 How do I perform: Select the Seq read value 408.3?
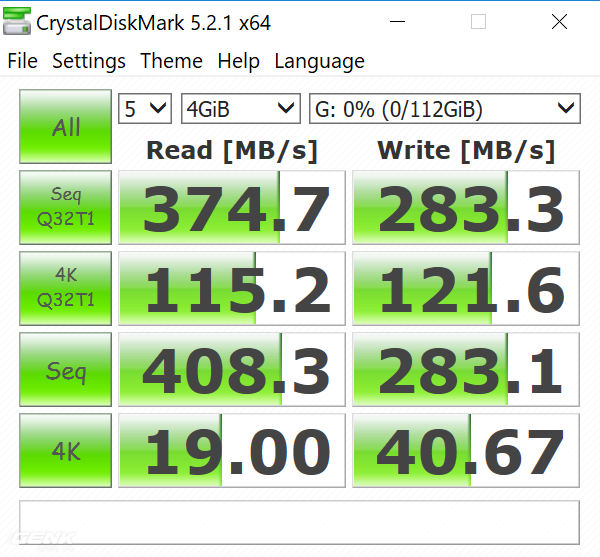point(232,370)
